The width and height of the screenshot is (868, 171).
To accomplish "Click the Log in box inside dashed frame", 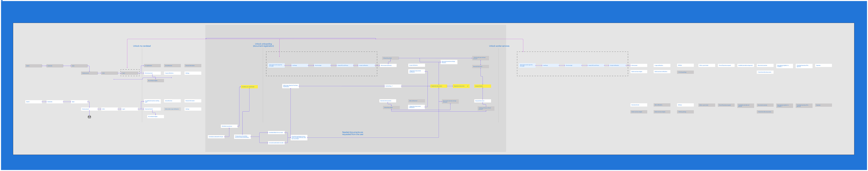I will pos(130,73).
